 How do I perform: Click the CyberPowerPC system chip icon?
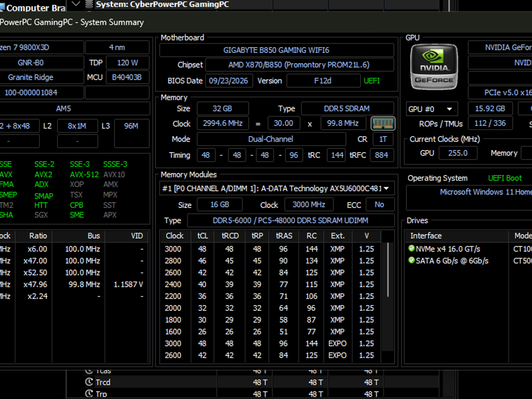[89, 4]
